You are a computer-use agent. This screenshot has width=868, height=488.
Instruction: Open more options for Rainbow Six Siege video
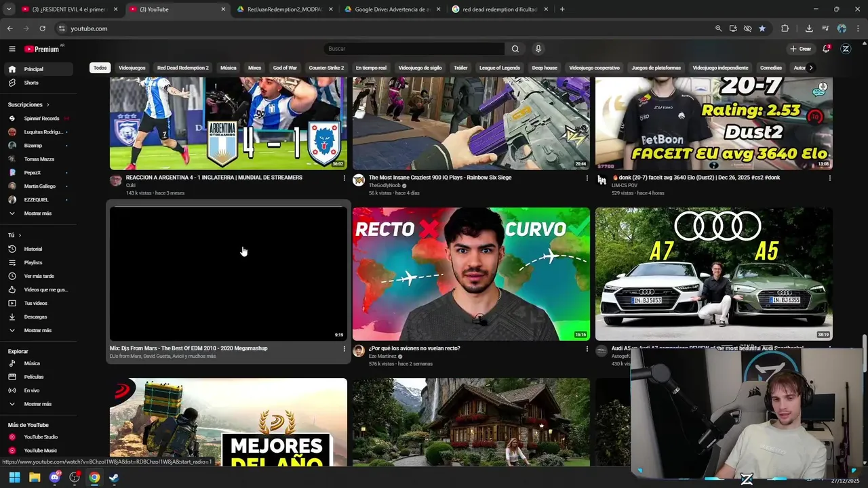pyautogui.click(x=587, y=178)
